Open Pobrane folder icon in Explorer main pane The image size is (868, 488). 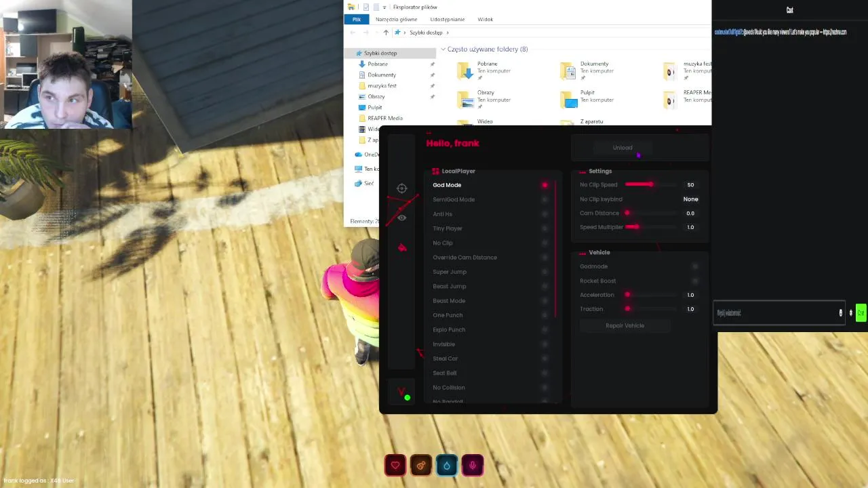[465, 70]
